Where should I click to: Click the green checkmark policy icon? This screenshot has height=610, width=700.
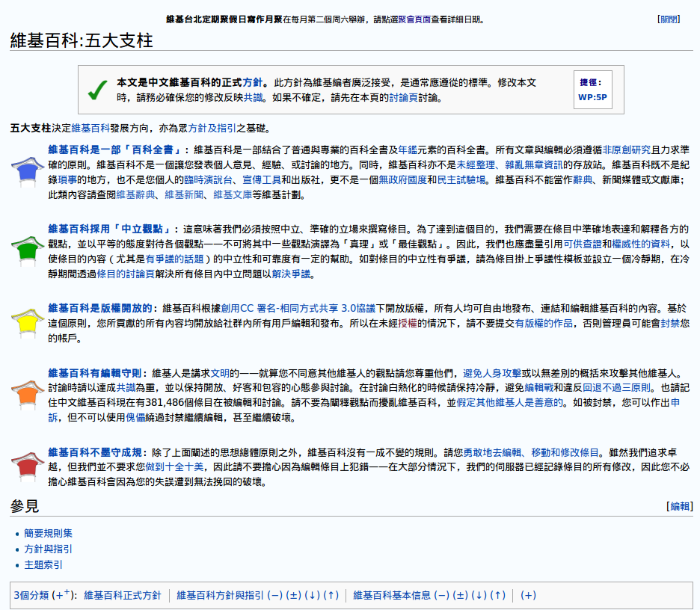[97, 90]
